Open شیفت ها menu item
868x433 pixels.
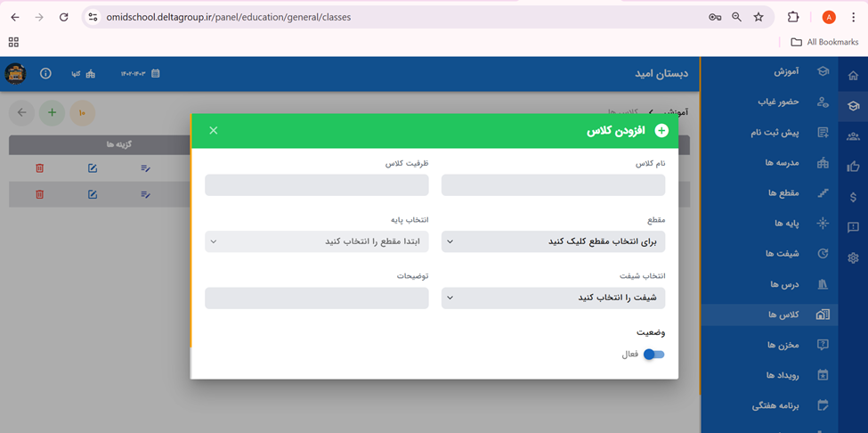[x=769, y=254]
